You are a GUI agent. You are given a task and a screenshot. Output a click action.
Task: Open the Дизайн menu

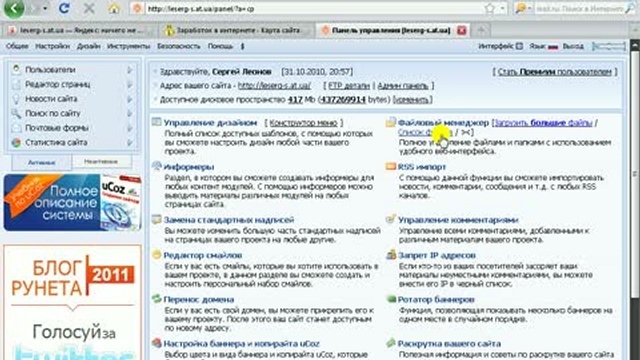pos(89,46)
